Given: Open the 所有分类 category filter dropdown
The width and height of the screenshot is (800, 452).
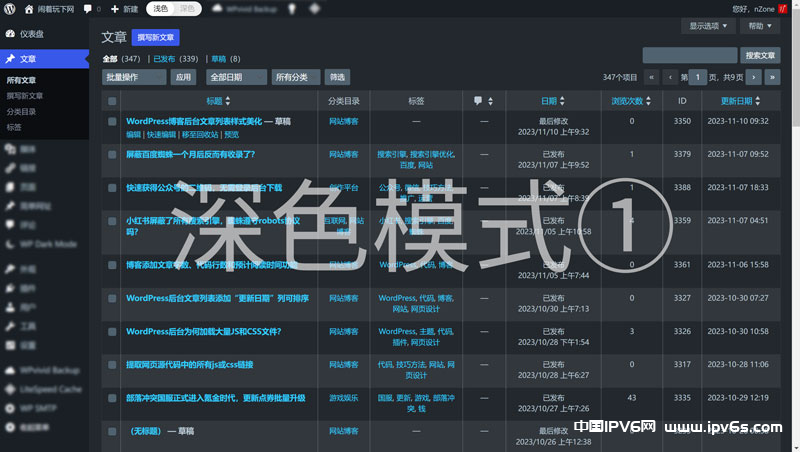Looking at the screenshot, I should coord(296,77).
